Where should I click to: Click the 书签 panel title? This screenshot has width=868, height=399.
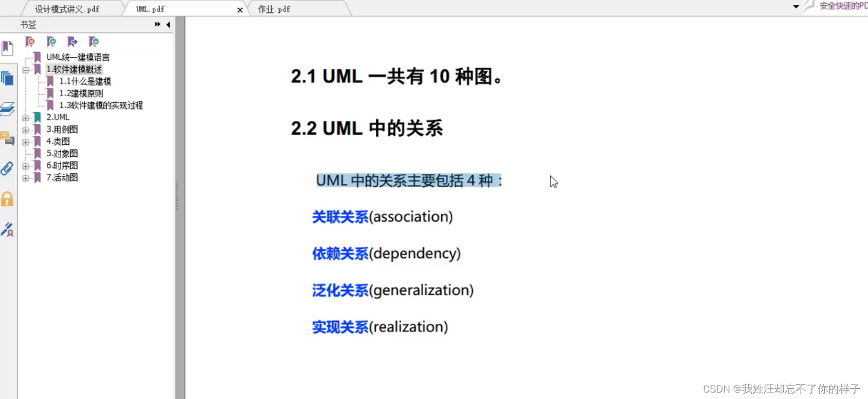pyautogui.click(x=28, y=25)
